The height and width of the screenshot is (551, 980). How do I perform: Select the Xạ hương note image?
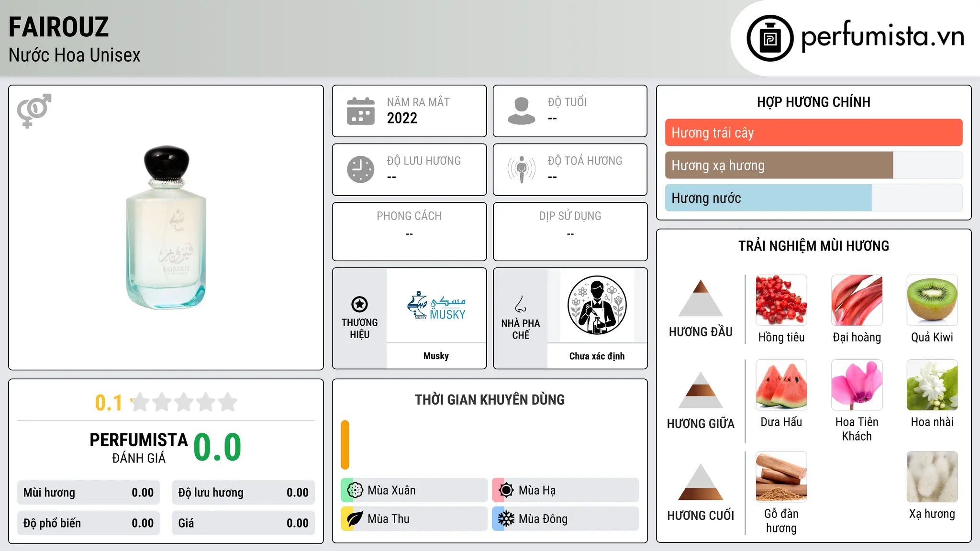[x=932, y=477]
